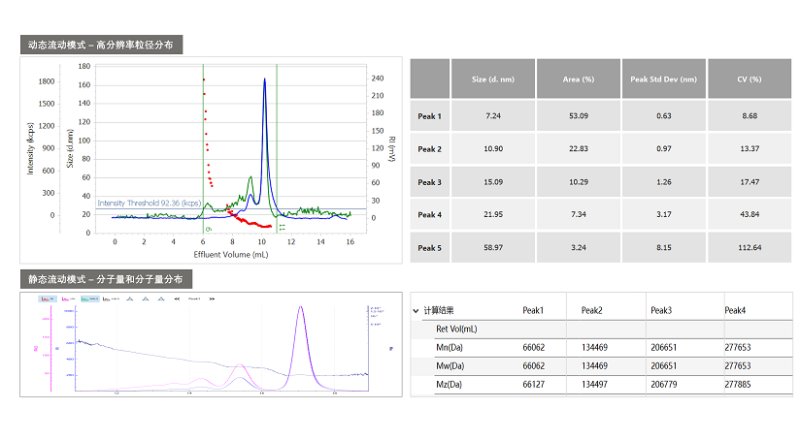Click the next peak arrow in lower chart toolbar
This screenshot has height=440, width=800.
[x=213, y=298]
